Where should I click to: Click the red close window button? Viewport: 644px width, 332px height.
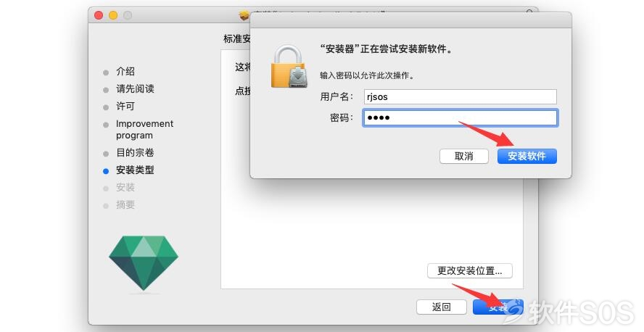click(99, 15)
